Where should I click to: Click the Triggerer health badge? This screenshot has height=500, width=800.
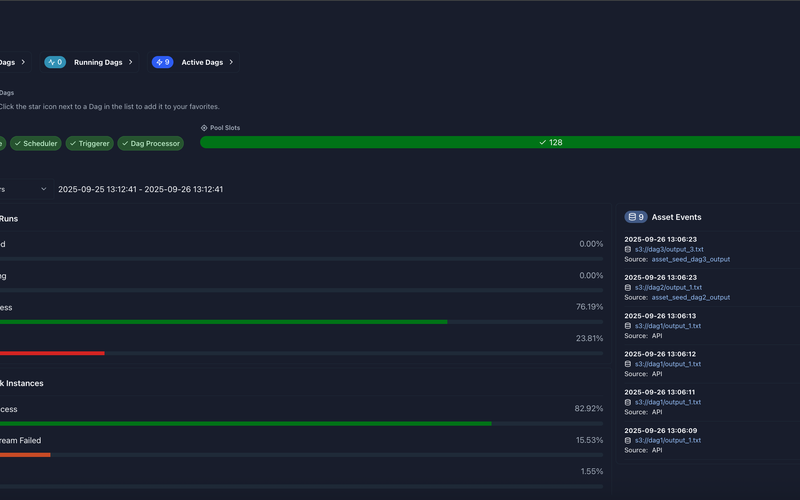click(89, 143)
